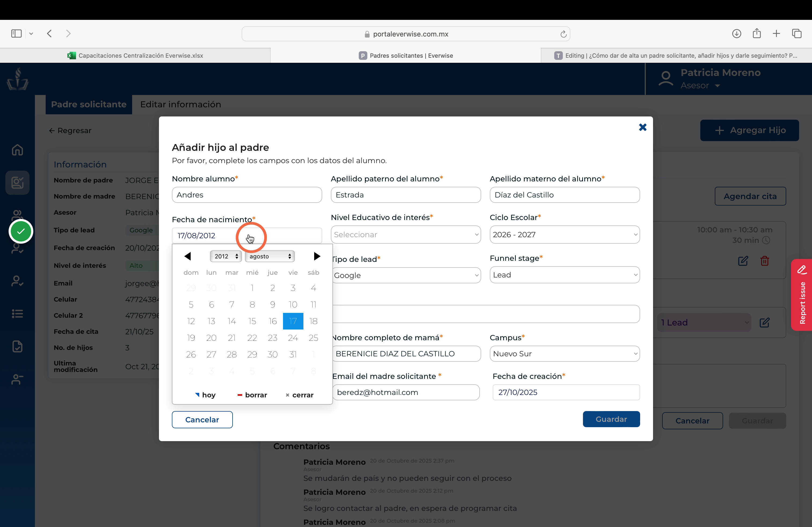Delete the appointment with the red trash icon

pos(764,261)
